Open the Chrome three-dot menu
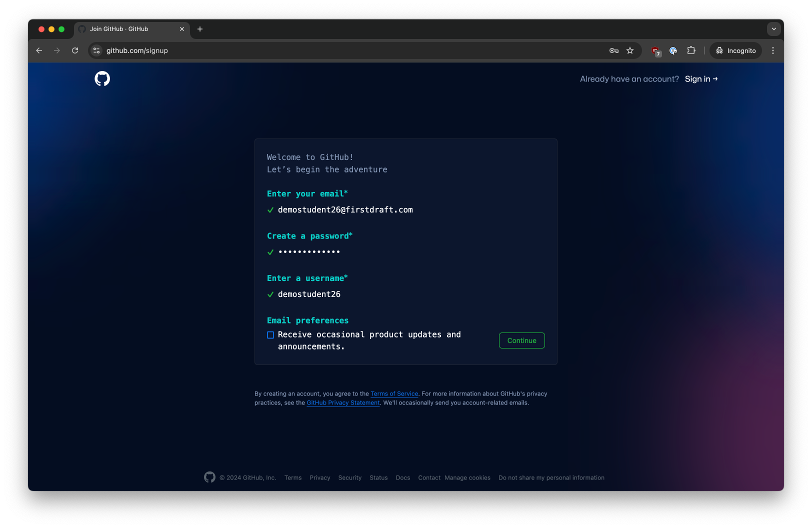 [x=773, y=50]
